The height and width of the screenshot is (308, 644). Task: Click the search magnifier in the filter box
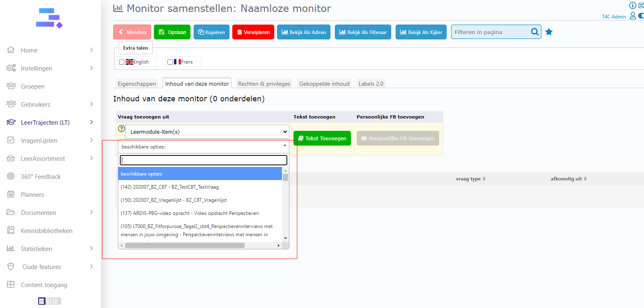534,32
